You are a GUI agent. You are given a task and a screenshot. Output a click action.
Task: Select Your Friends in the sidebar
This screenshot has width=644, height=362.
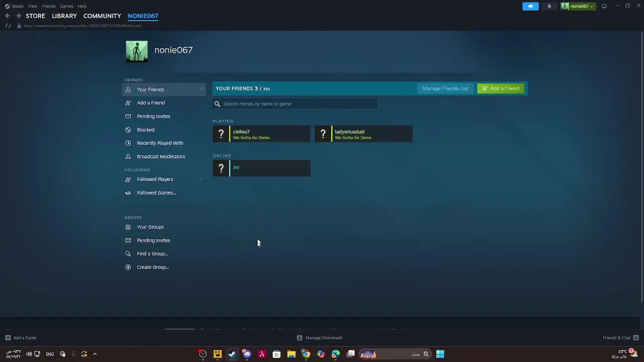(x=164, y=89)
